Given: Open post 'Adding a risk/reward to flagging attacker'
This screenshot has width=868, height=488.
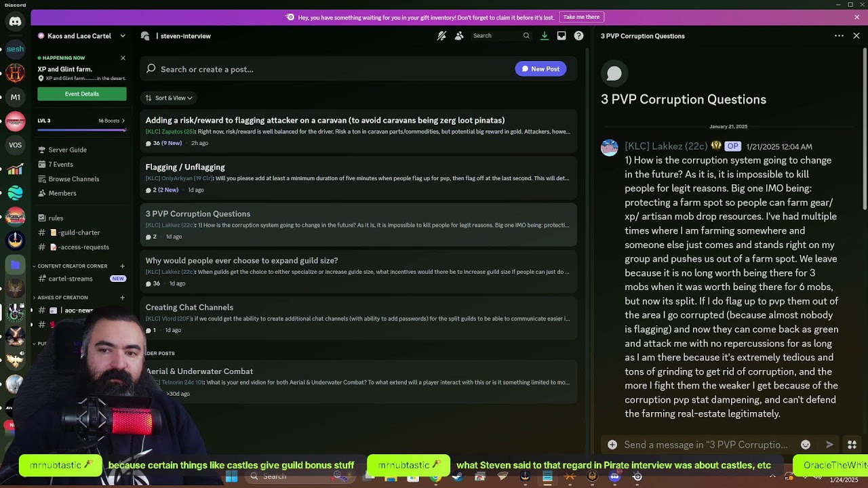Looking at the screenshot, I should pos(358,131).
